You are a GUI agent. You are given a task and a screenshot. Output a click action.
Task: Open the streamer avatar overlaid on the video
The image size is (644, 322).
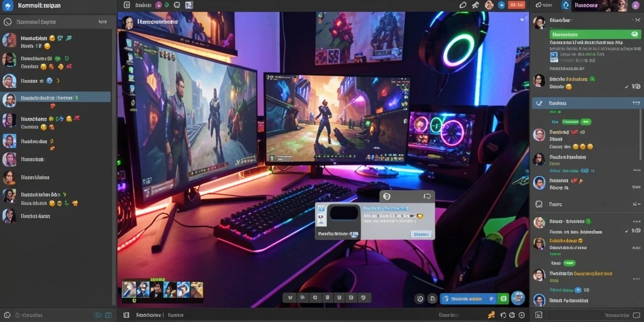pos(128,23)
